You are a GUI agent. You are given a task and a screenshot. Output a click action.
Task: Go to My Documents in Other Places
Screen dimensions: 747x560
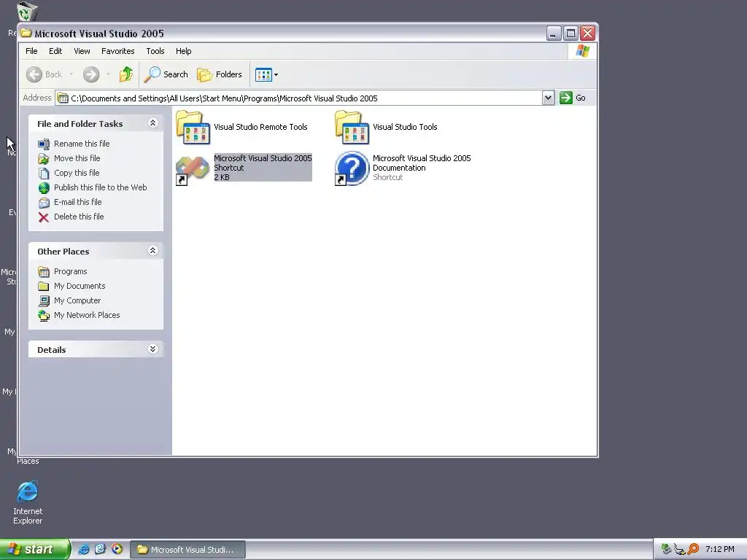pos(80,286)
